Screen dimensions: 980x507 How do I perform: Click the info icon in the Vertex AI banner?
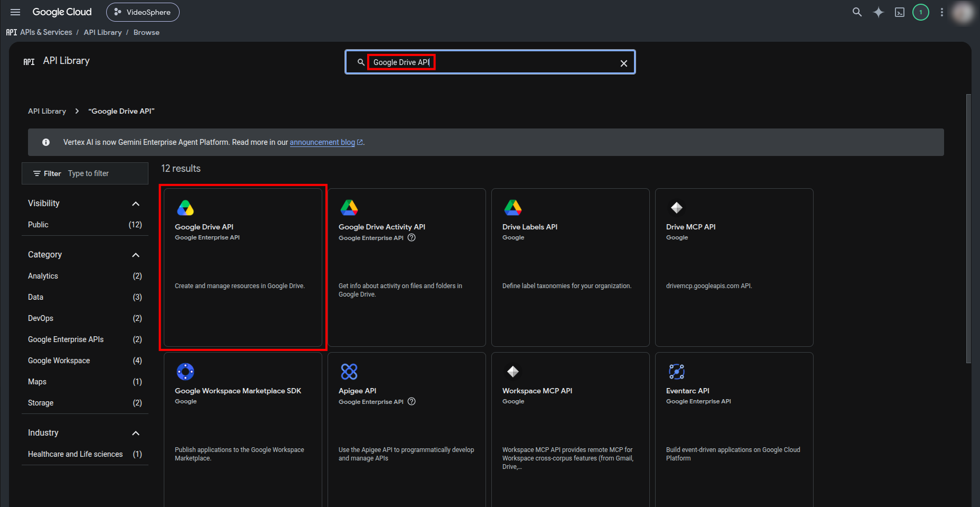click(x=46, y=142)
